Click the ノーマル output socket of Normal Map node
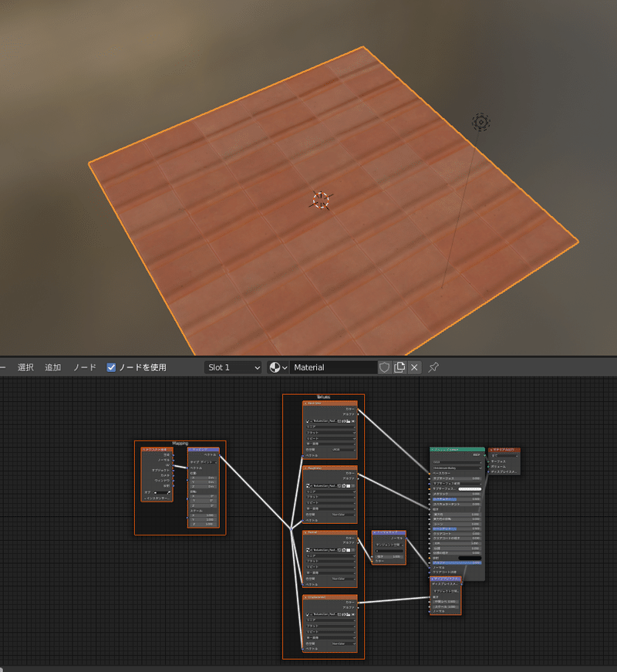 click(406, 539)
